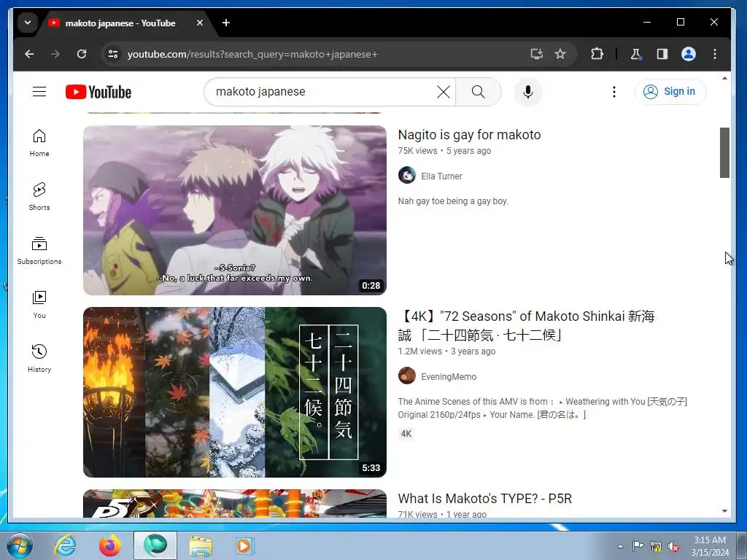Click the magnifier search button
747x560 pixels.
point(478,92)
